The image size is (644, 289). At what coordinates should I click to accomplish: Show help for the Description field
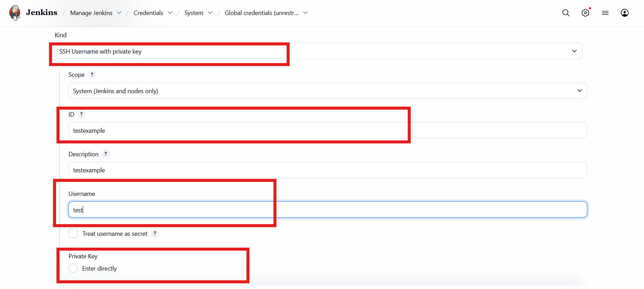(x=106, y=154)
